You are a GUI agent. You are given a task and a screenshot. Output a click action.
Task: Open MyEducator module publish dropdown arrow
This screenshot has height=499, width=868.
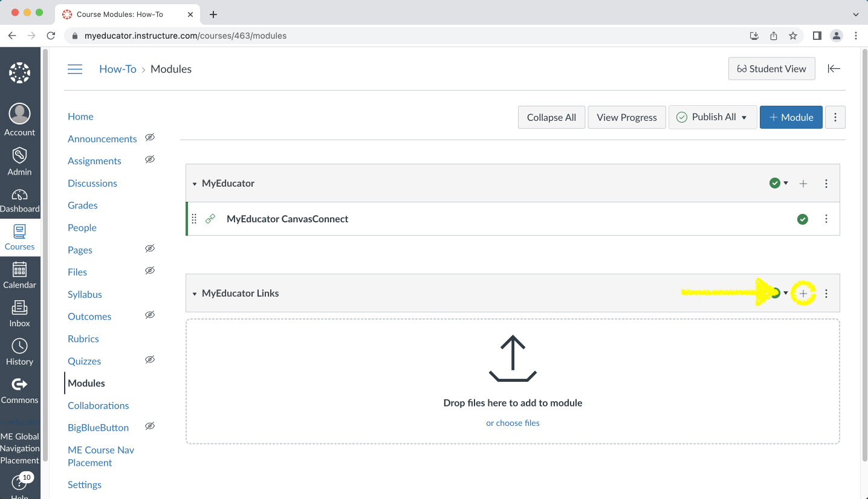tap(786, 183)
